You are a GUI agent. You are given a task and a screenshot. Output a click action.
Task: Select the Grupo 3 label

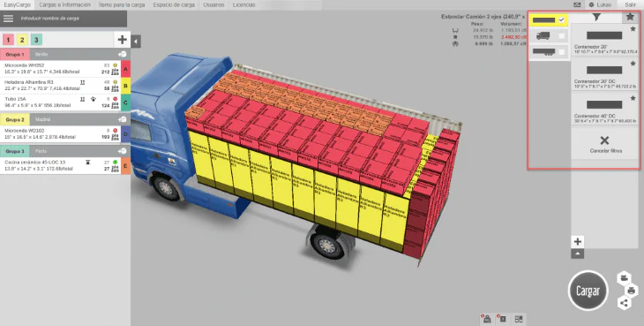point(15,151)
